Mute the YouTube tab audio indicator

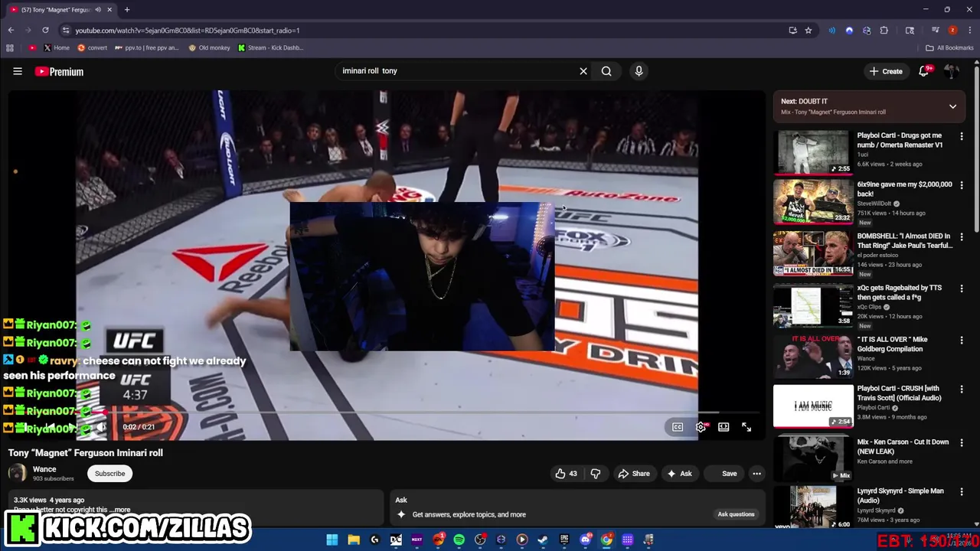97,10
